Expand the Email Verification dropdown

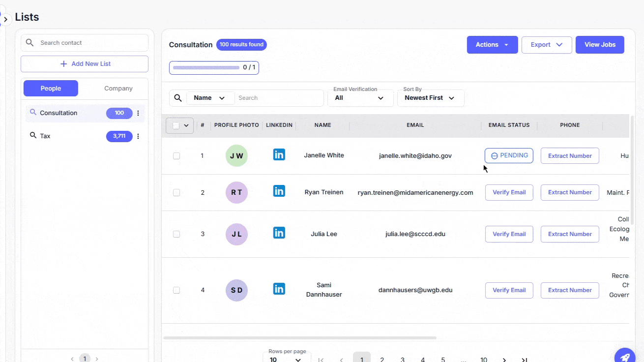pos(360,98)
